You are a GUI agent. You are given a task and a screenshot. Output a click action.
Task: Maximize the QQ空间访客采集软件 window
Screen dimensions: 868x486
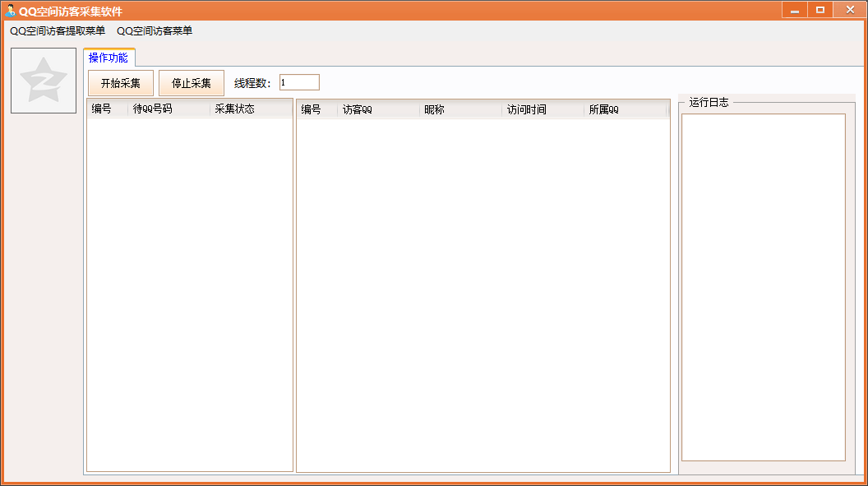click(820, 10)
